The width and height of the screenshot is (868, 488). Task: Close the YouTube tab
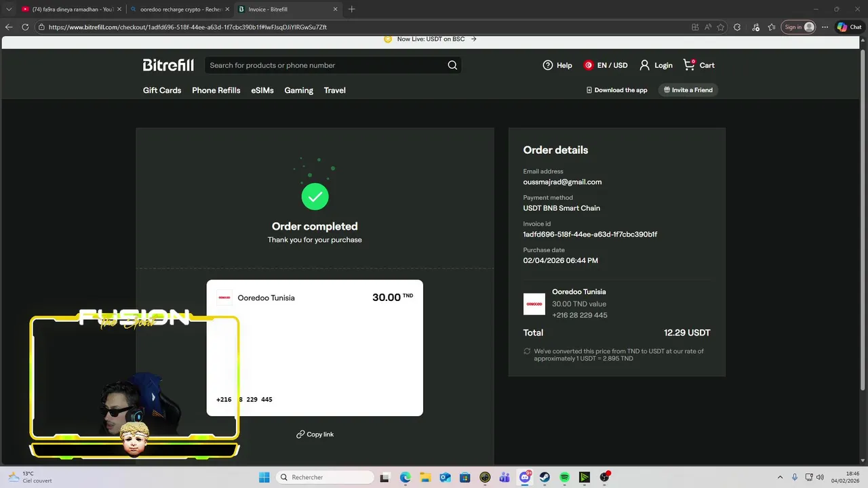click(118, 9)
